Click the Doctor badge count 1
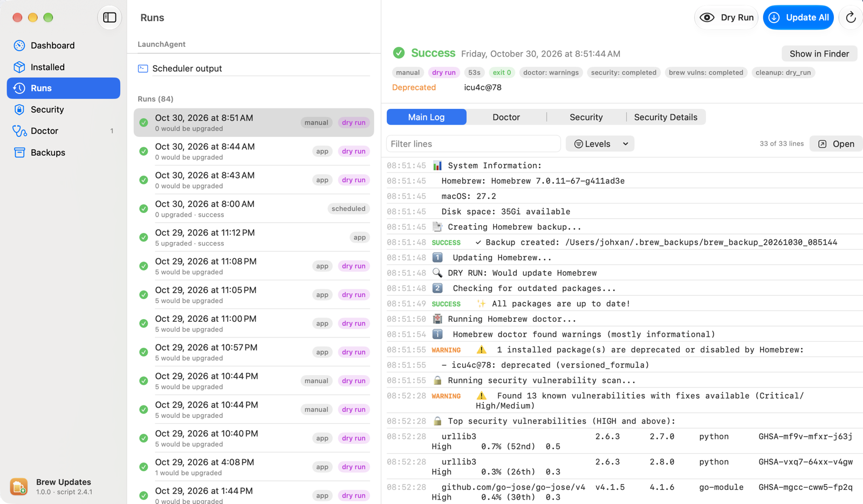 [112, 131]
